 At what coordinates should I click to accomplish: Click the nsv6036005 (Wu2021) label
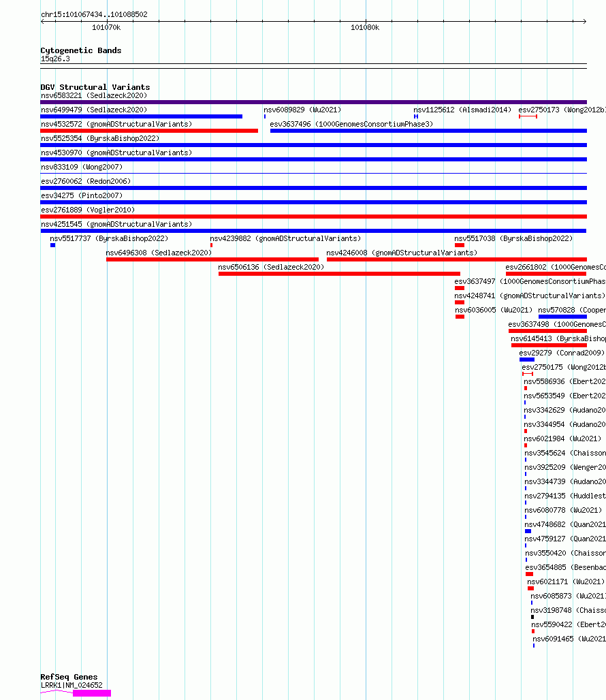coord(494,310)
